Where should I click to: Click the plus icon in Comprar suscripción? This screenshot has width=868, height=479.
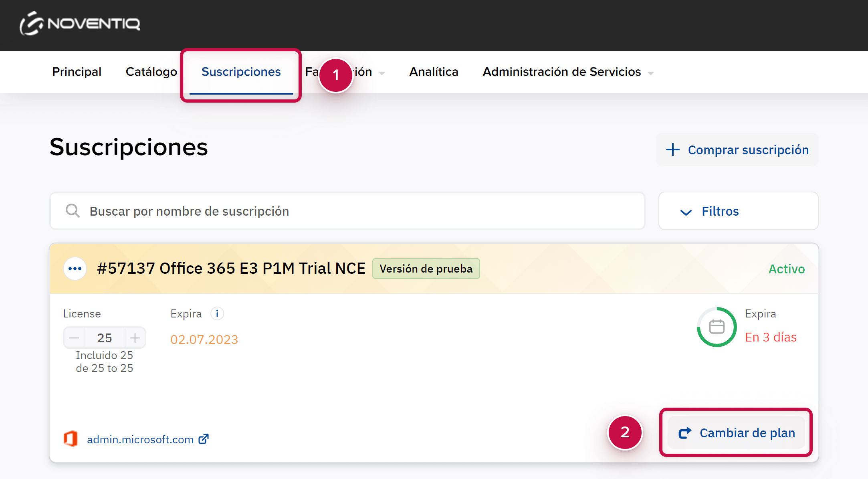tap(673, 150)
